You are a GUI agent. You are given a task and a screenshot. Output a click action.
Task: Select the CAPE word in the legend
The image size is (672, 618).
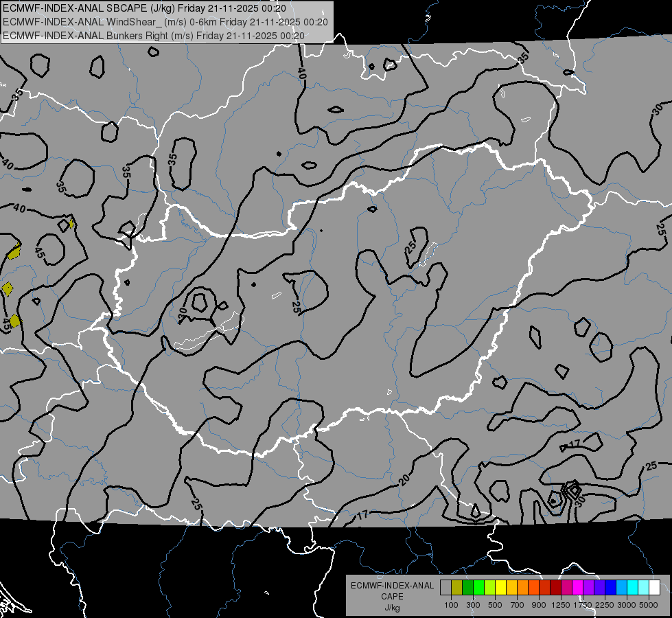coord(392,597)
